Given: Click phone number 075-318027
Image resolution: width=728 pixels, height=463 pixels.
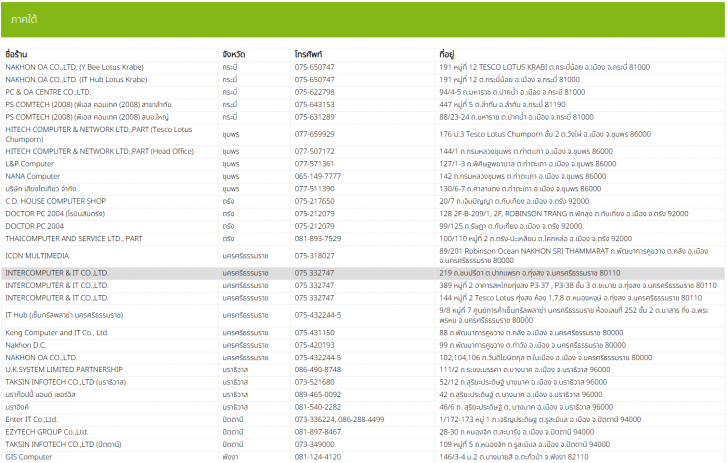Looking at the screenshot, I should (314, 256).
